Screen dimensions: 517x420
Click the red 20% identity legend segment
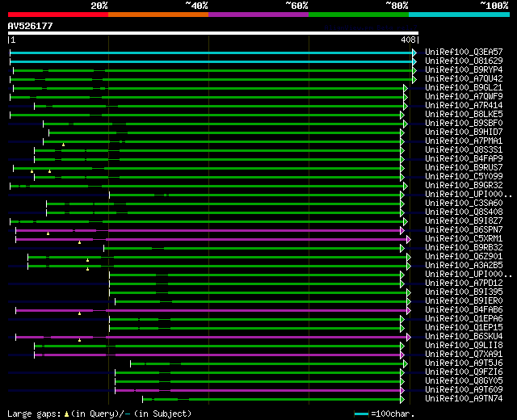[57, 15]
